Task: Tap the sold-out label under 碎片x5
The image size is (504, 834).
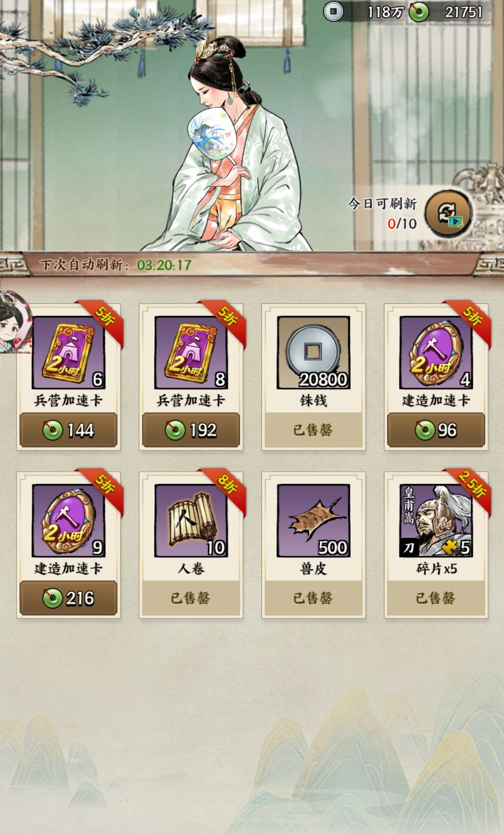Action: point(436,598)
